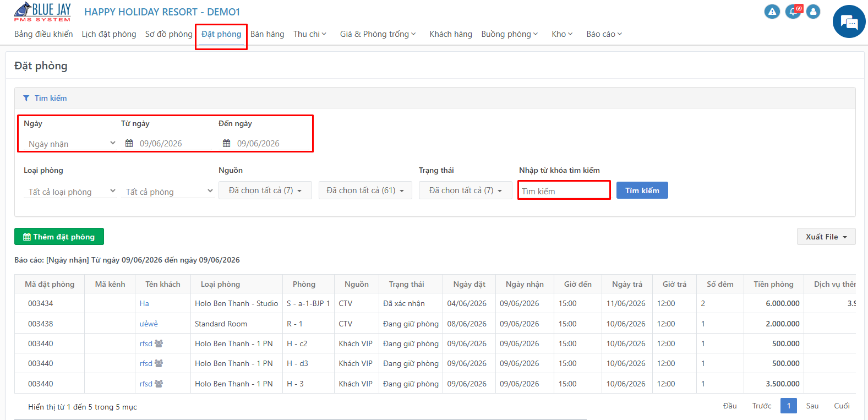The width and height of the screenshot is (868, 420).
Task: Select page 1 in pagination
Action: tap(789, 406)
